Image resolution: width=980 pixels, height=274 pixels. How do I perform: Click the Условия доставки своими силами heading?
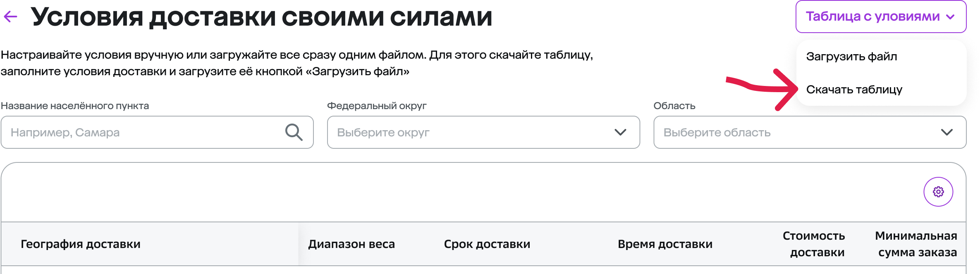click(261, 17)
